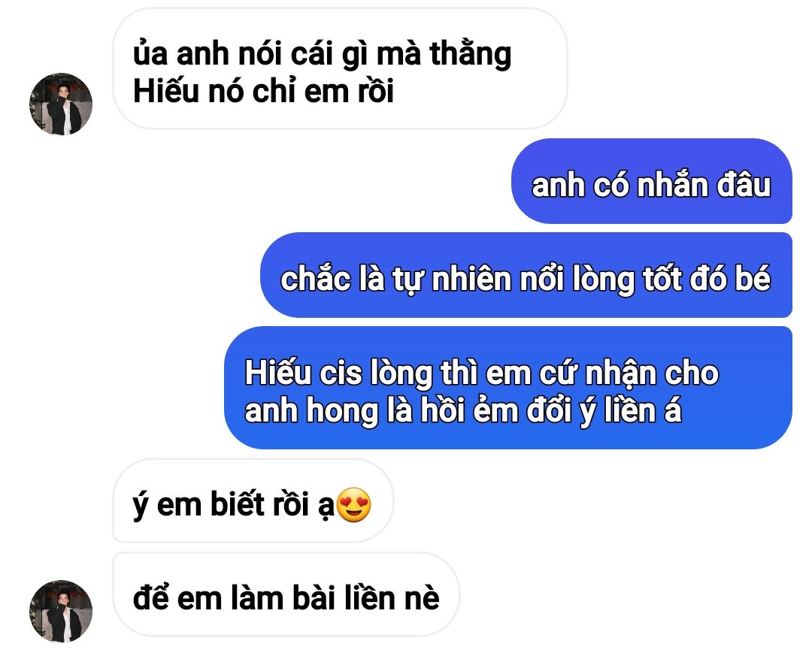Click the word 'cis' in the long blue bubble
The image size is (812, 659).
pos(341,373)
